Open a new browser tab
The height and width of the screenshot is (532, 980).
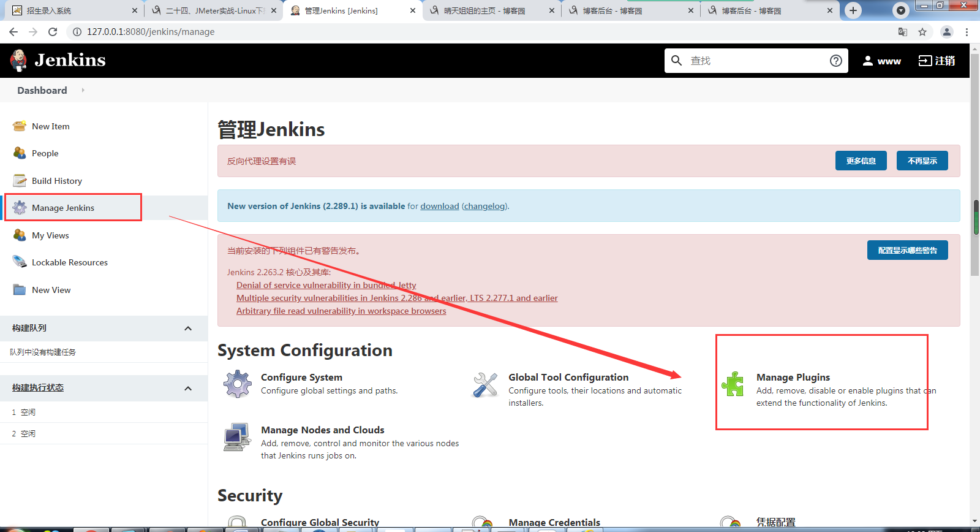tap(853, 10)
